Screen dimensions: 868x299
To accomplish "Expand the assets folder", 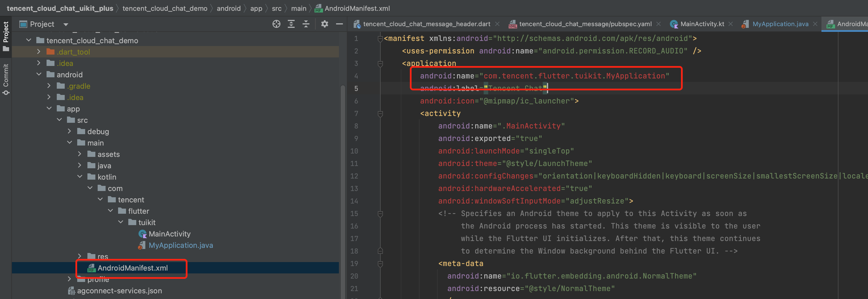I will point(80,154).
